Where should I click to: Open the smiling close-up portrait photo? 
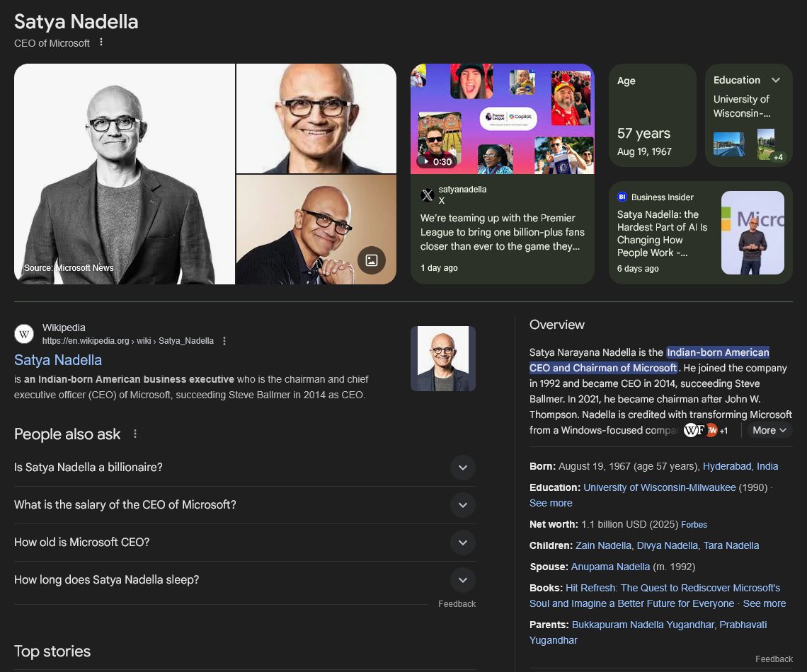(316, 118)
